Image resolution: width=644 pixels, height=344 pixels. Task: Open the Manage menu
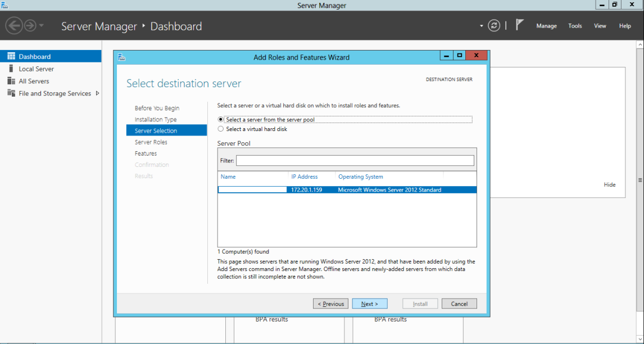click(546, 26)
